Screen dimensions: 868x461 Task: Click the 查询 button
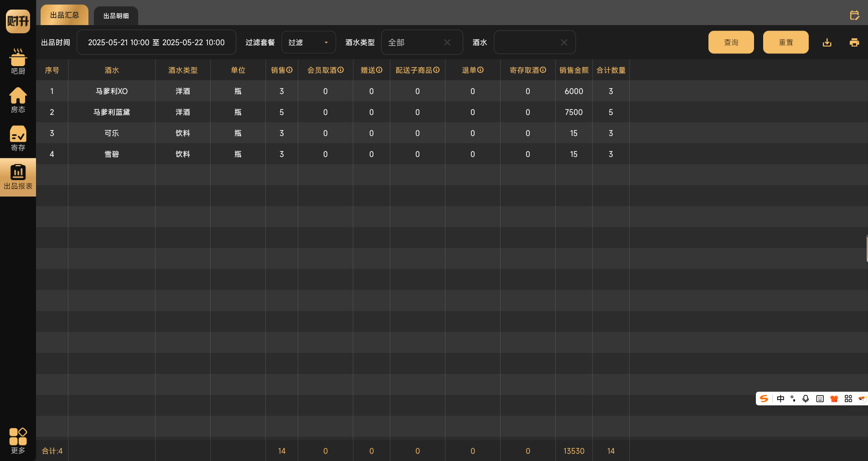point(731,42)
